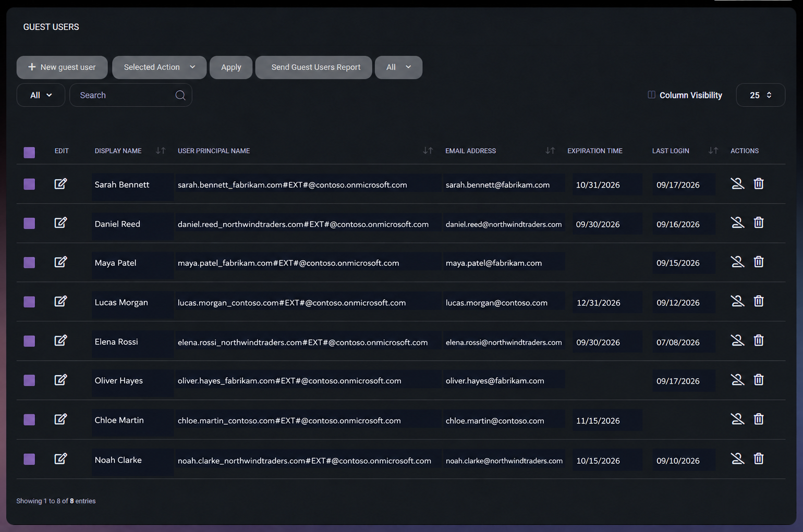
Task: Disable user Elena Rossi via the crossed-person icon
Action: [x=737, y=340]
